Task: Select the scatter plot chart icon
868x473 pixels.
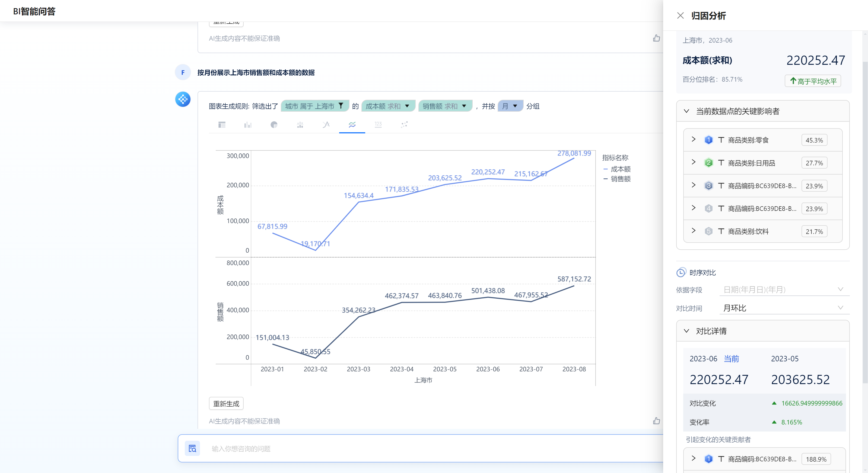Action: point(404,125)
